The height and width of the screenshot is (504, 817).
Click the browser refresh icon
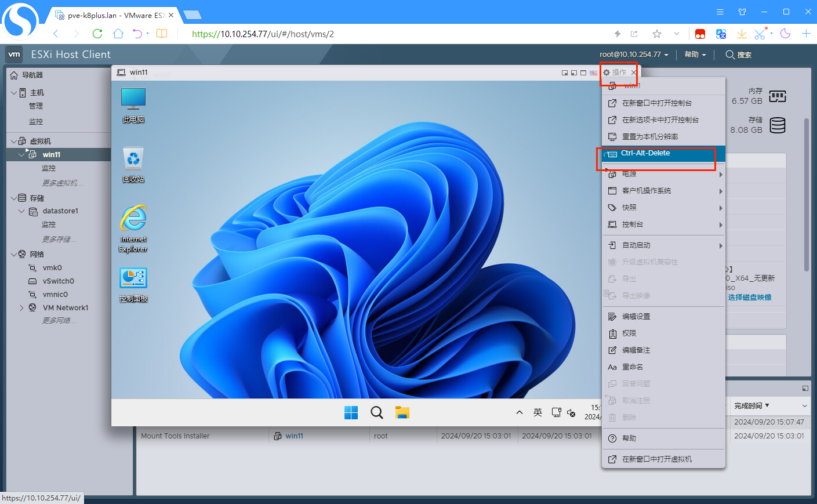pos(97,34)
